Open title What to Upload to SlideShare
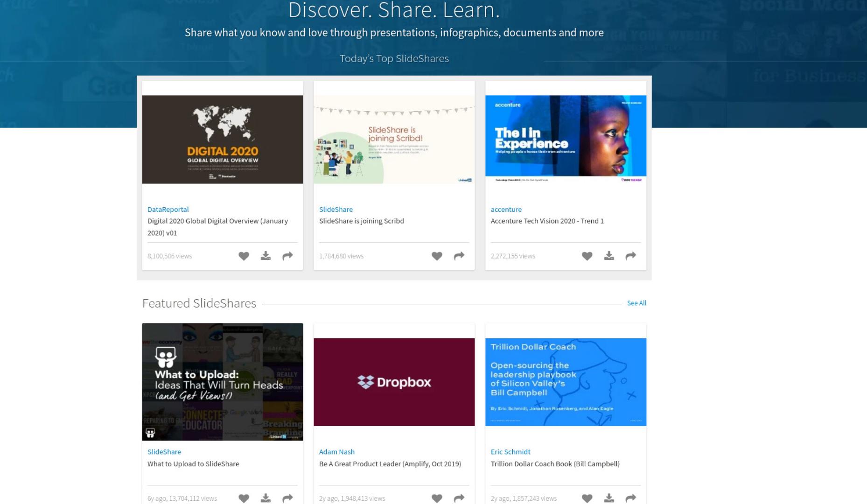 pyautogui.click(x=193, y=464)
